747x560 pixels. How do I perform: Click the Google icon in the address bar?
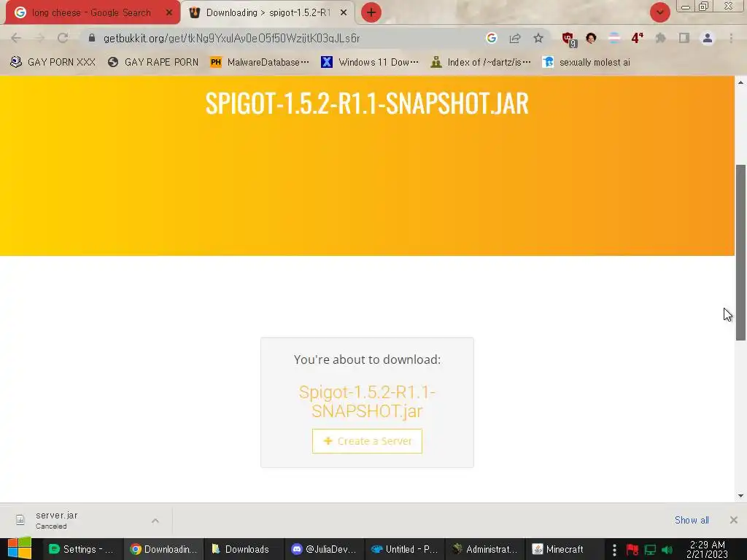click(x=492, y=38)
